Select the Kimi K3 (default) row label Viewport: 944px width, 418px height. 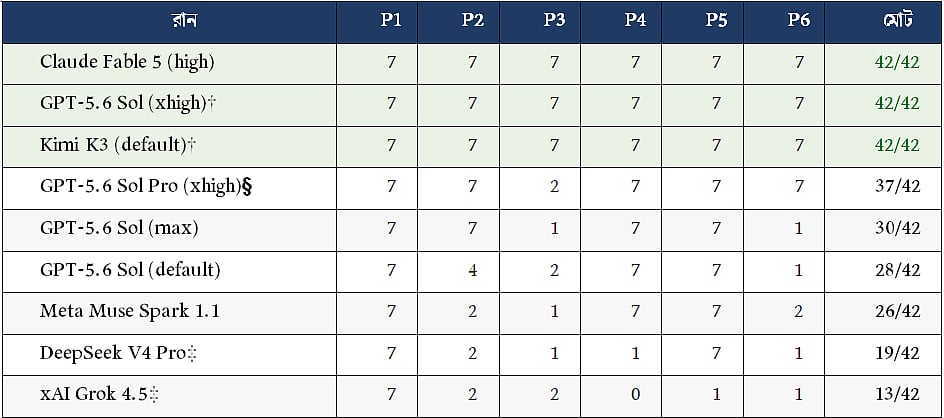[x=118, y=145]
